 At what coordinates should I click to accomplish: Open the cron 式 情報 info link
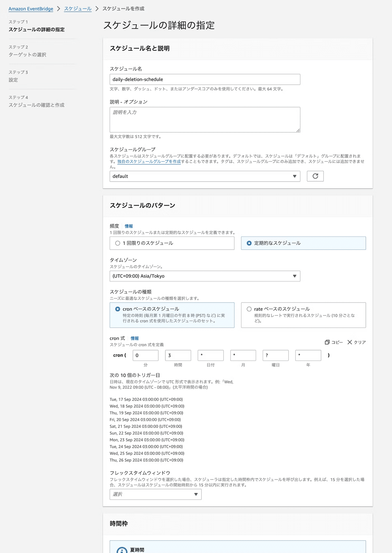pos(135,338)
